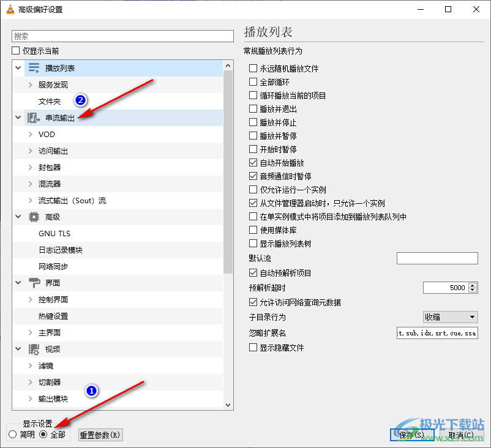Enable the 全部循环 checkbox
The width and height of the screenshot is (491, 448).
point(253,82)
